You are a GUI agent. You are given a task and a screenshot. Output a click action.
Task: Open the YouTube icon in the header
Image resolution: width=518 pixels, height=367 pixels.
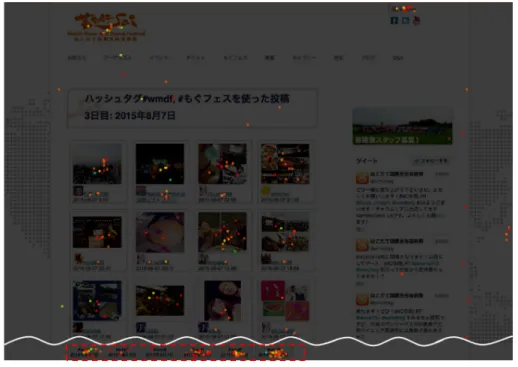416,20
